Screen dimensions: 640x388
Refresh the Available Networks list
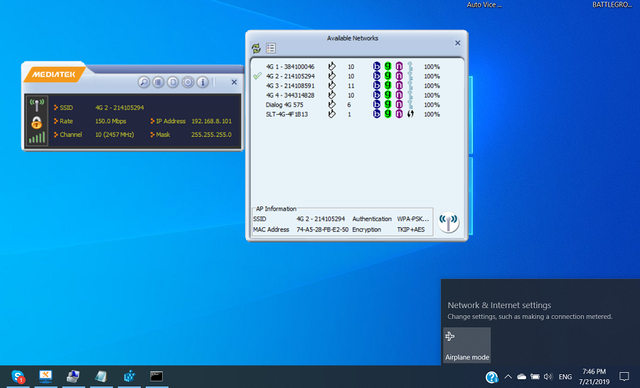tap(256, 48)
